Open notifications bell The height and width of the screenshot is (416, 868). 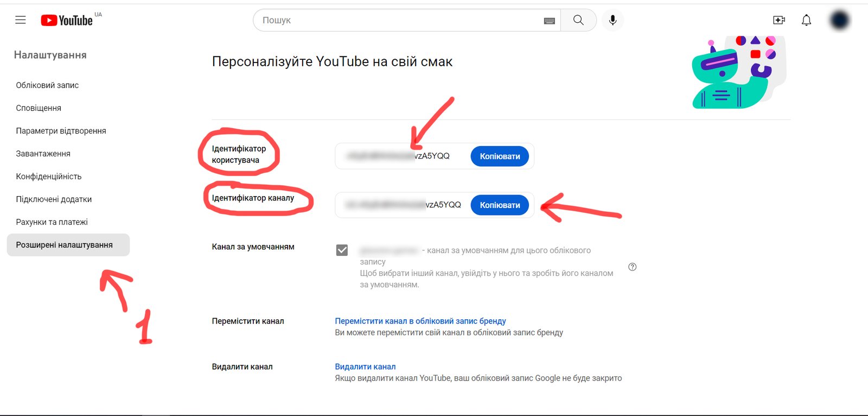[807, 20]
